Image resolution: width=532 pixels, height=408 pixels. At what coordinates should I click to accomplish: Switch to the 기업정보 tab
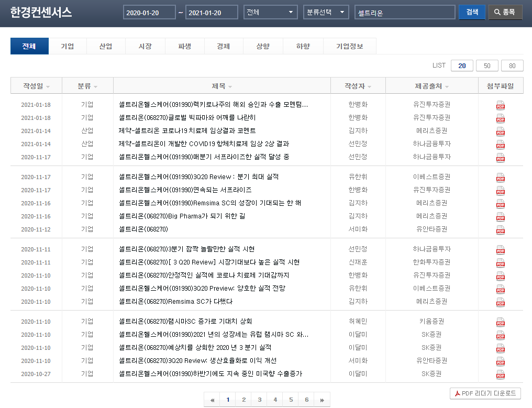pos(349,46)
